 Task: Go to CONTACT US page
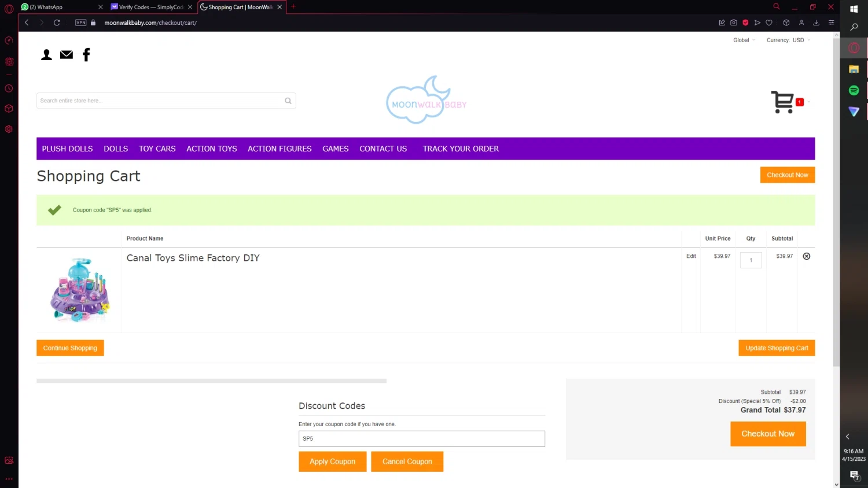tap(383, 149)
